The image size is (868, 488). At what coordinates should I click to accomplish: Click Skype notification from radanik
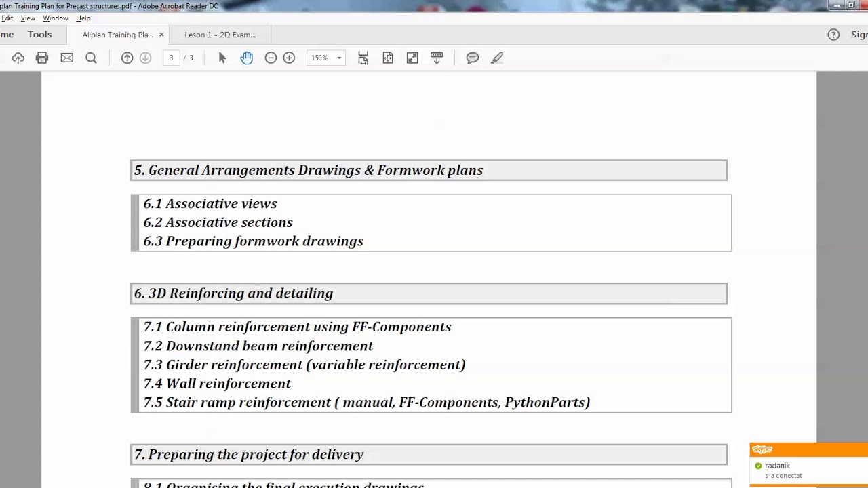tap(808, 465)
